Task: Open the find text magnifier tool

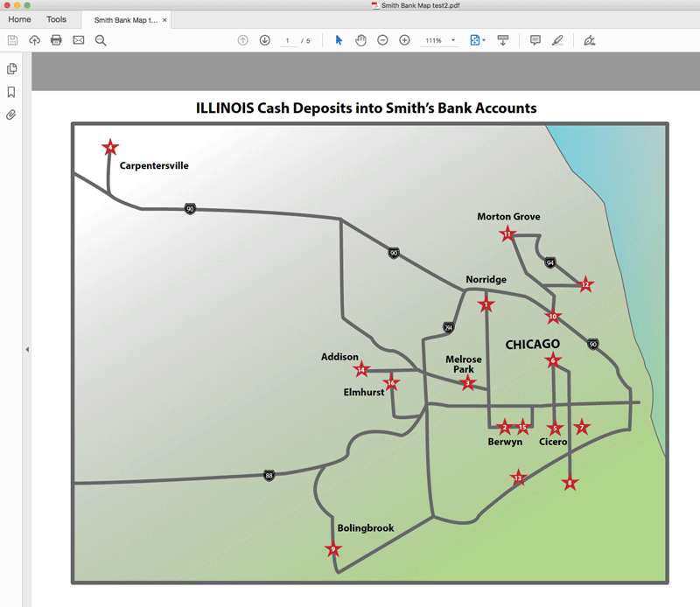Action: coord(101,40)
